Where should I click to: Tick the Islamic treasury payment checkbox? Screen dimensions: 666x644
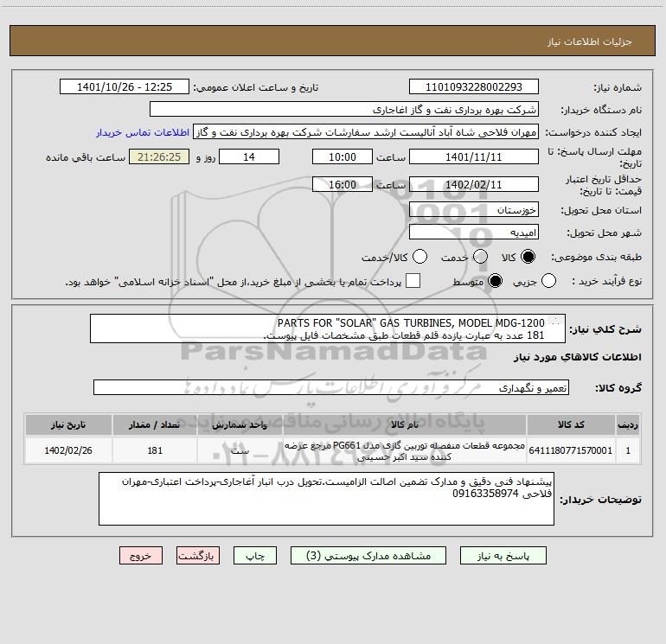coord(413,281)
